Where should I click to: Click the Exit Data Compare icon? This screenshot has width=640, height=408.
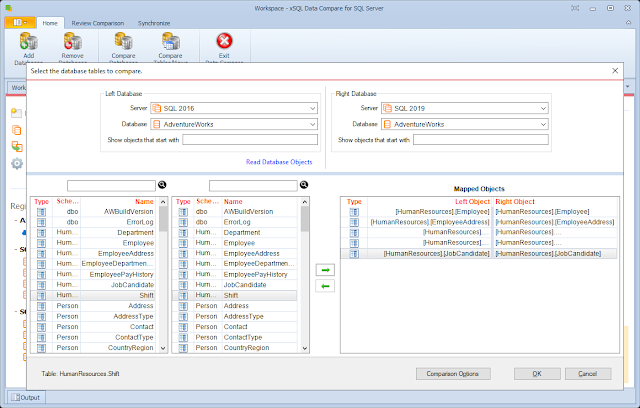pyautogui.click(x=224, y=41)
